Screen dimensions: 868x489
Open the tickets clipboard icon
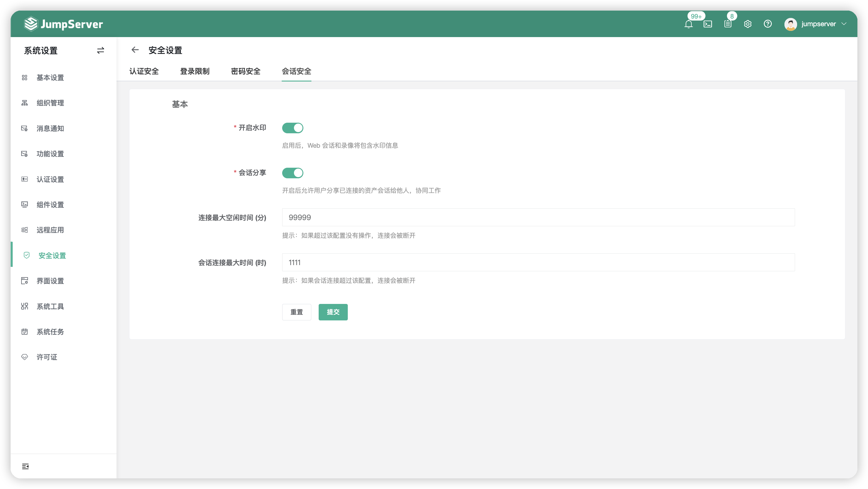click(x=727, y=24)
